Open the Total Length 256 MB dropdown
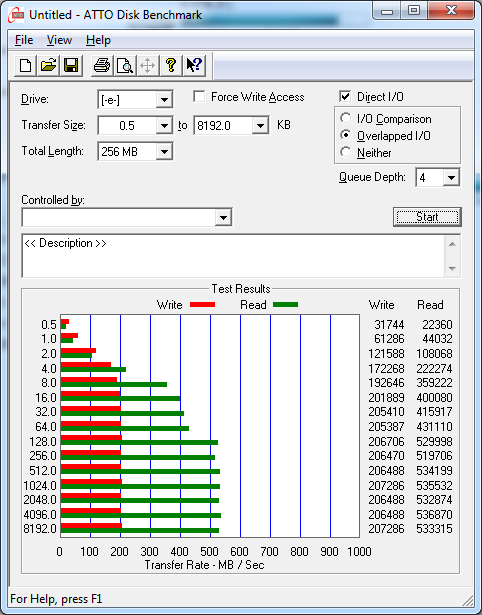 click(164, 151)
